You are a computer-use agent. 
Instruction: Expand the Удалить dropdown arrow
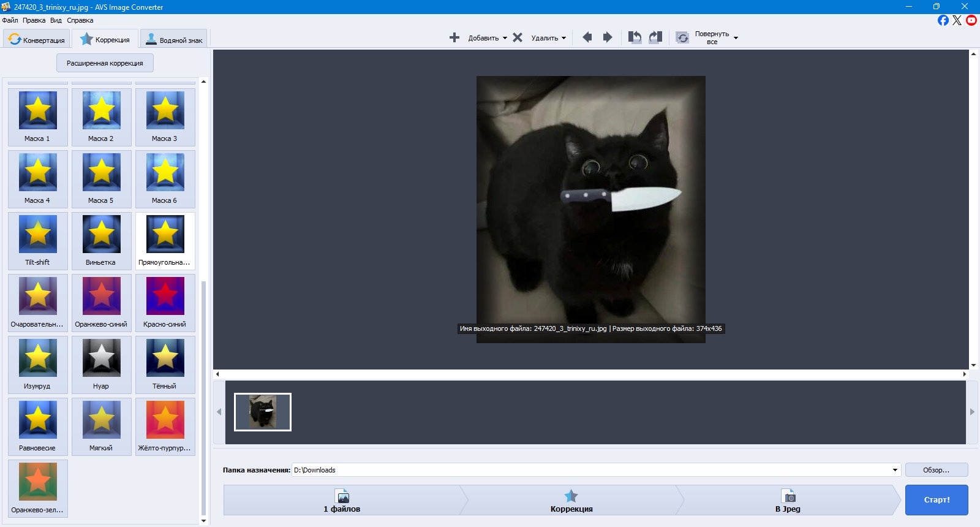pos(563,38)
